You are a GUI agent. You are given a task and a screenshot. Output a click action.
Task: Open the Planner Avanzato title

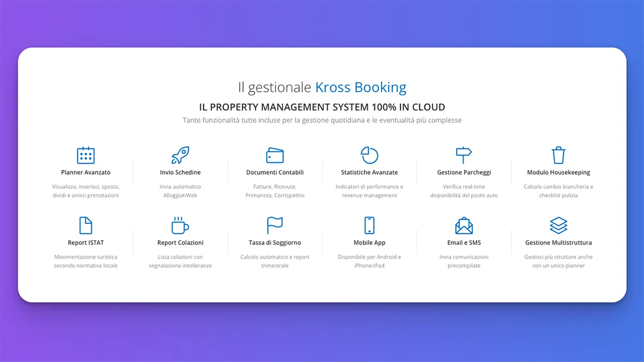[86, 173]
